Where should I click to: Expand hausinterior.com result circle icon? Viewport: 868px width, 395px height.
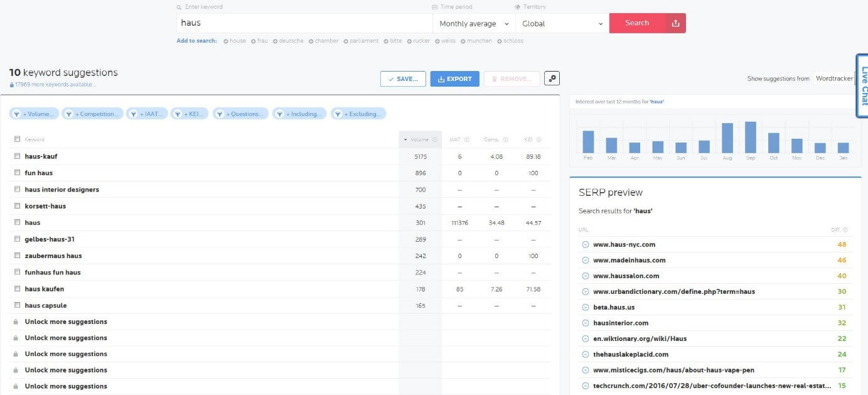coord(586,323)
